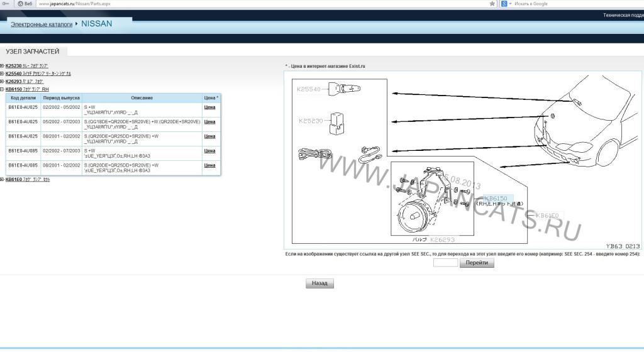Open 'Цена' link for AU085 02/2002 - 07/2003 row

pyautogui.click(x=209, y=151)
